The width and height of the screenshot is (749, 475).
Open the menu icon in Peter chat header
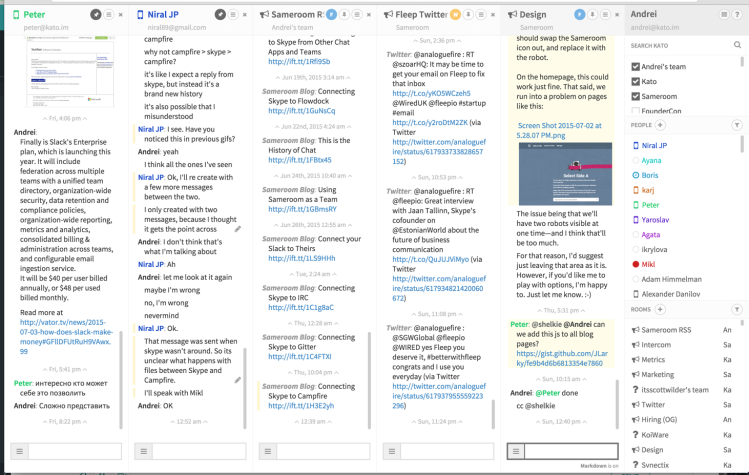pyautogui.click(x=109, y=15)
